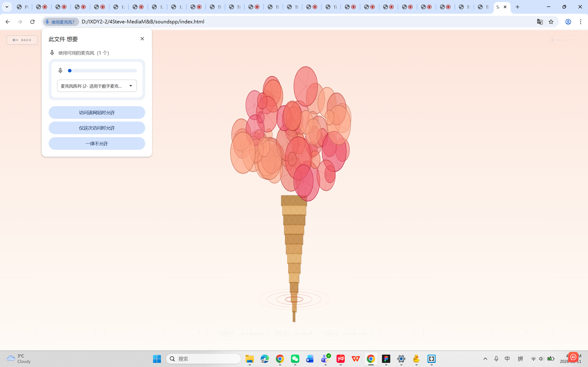This screenshot has height=367, width=588.
Task: Click 一律不允许 to deny microphone
Action: [x=97, y=143]
